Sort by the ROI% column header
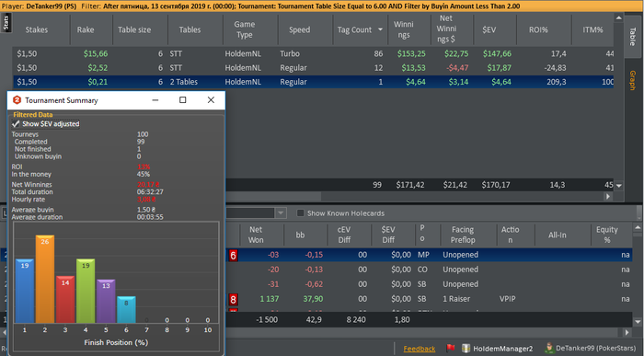This screenshot has height=356, width=644. pos(538,29)
